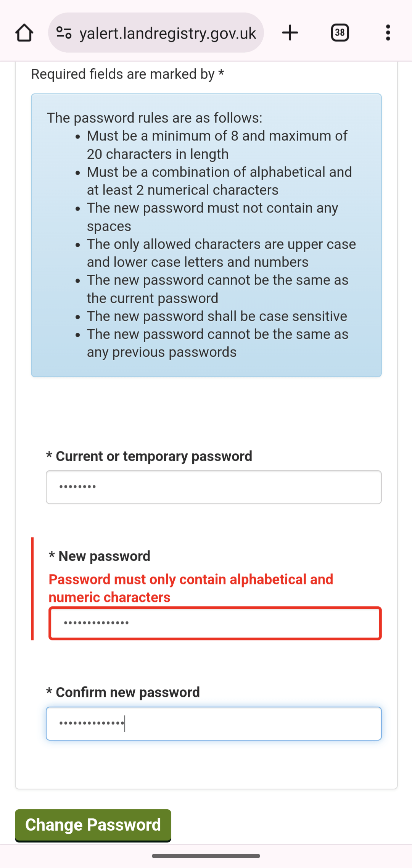Tap the browser home icon

[x=24, y=33]
